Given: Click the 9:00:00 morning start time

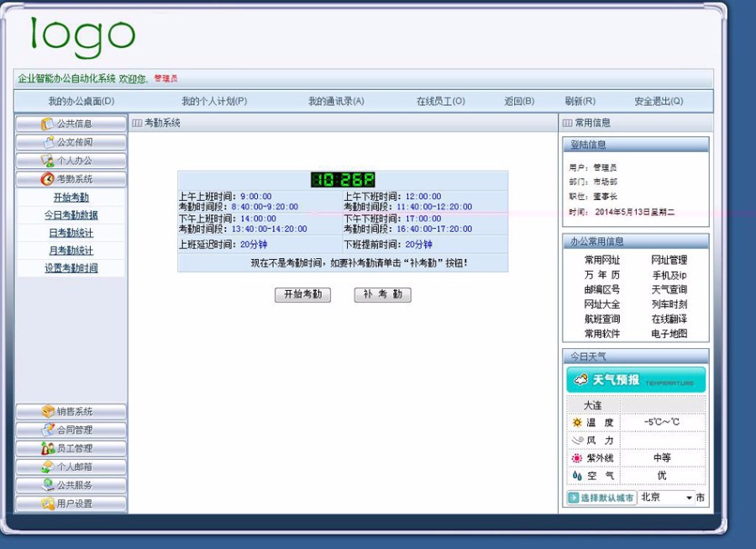Looking at the screenshot, I should 256,197.
